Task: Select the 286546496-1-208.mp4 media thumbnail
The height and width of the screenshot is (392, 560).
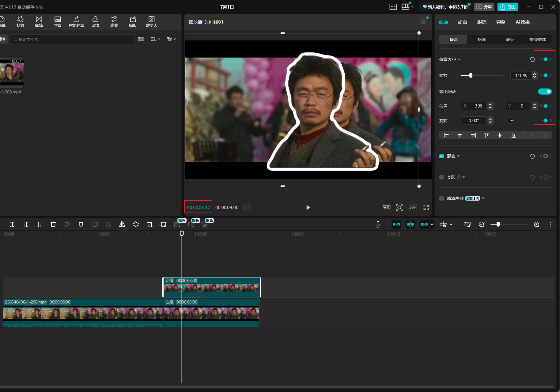Action: (x=12, y=72)
